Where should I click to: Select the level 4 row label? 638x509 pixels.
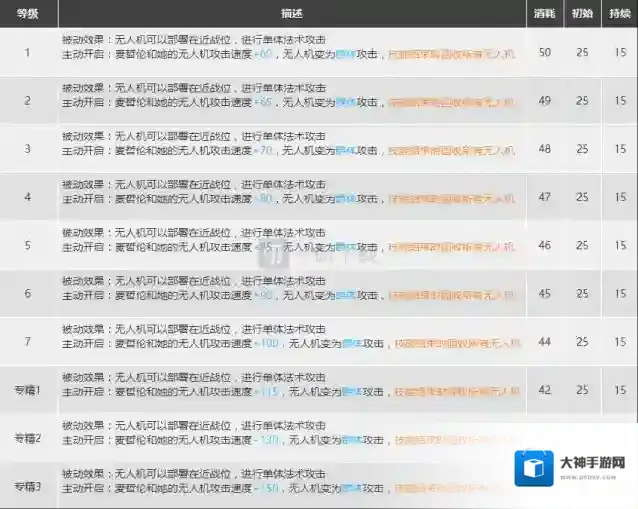[28, 197]
